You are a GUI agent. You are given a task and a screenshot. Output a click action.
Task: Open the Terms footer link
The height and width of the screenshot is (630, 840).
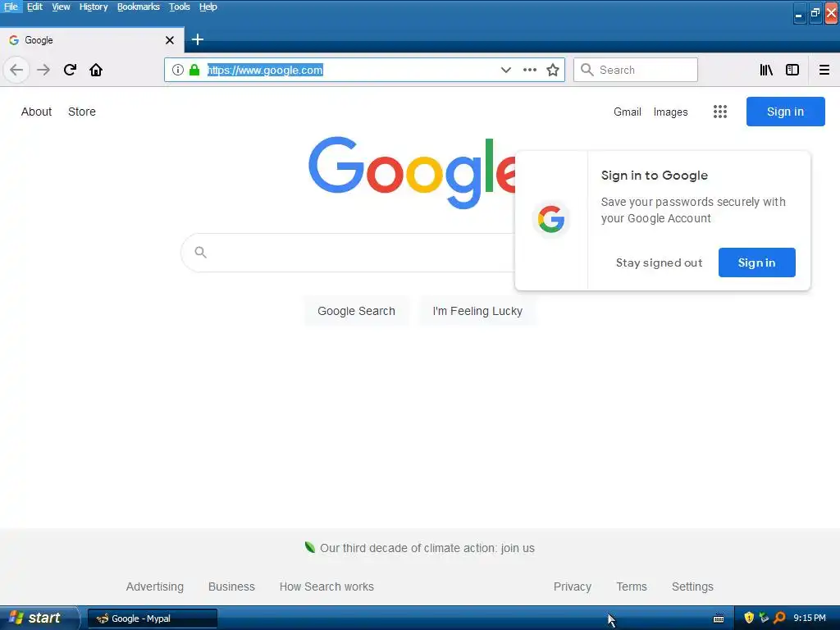(632, 587)
